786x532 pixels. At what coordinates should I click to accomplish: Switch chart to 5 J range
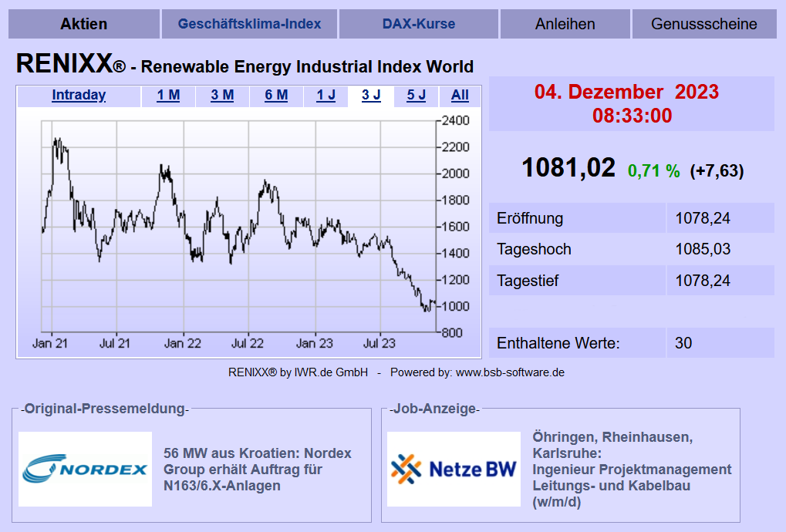[x=416, y=96]
